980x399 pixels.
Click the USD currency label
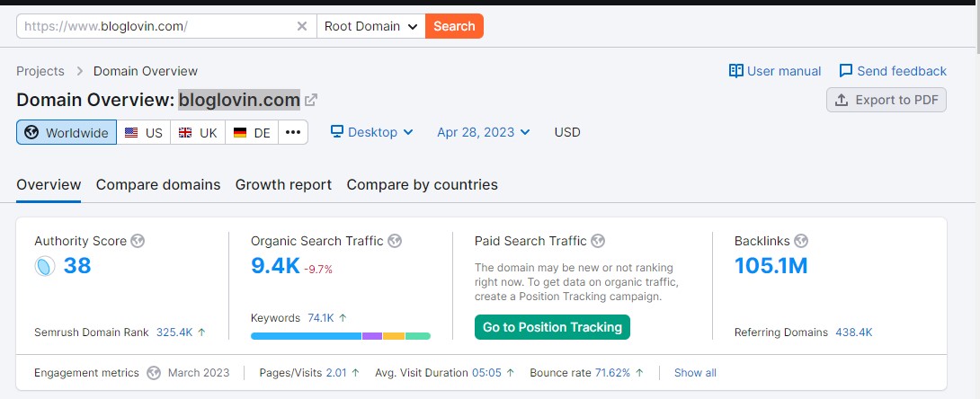[x=567, y=132]
